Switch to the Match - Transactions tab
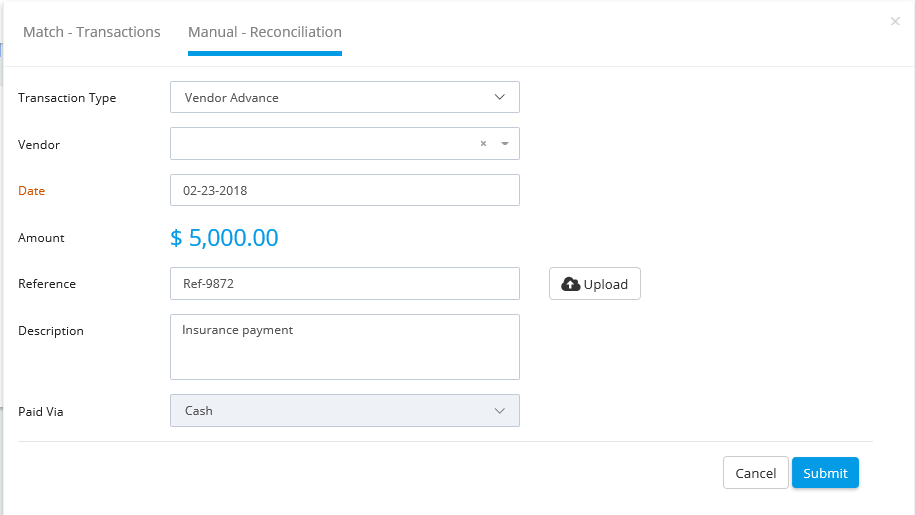915x515 pixels. click(x=92, y=32)
